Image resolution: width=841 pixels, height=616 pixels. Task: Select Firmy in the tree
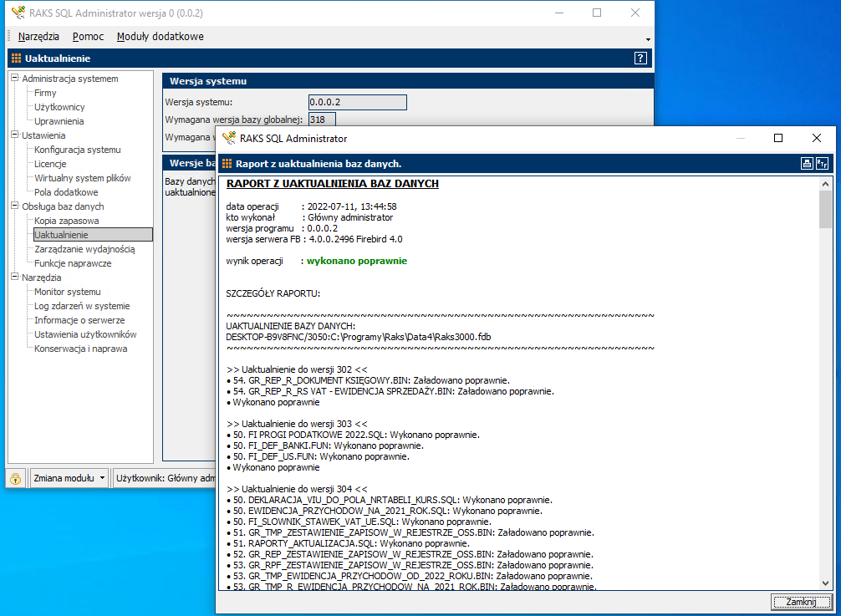pyautogui.click(x=45, y=93)
